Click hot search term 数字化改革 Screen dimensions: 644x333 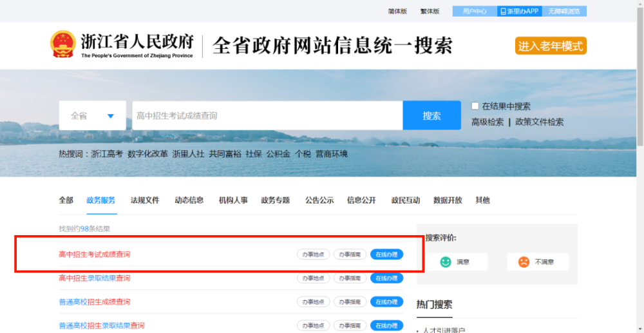tap(147, 154)
